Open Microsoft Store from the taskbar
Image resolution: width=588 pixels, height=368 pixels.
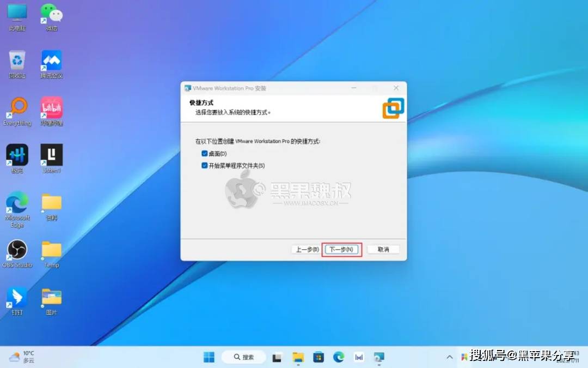click(318, 357)
